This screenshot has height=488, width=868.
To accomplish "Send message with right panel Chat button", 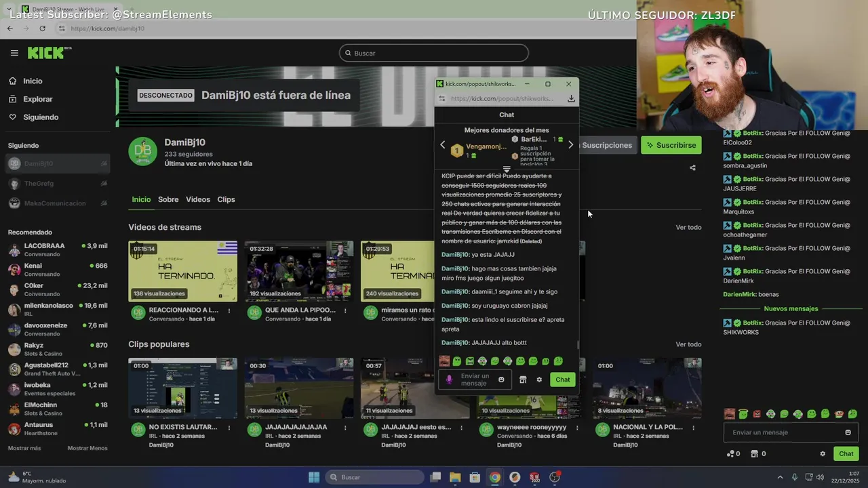I will (x=846, y=454).
